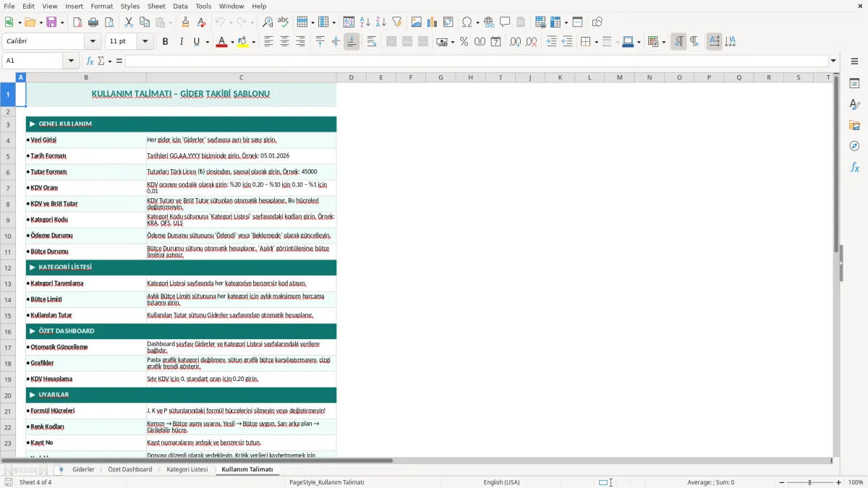
Task: Switch to Özet Dashboard sheet tab
Action: 129,469
